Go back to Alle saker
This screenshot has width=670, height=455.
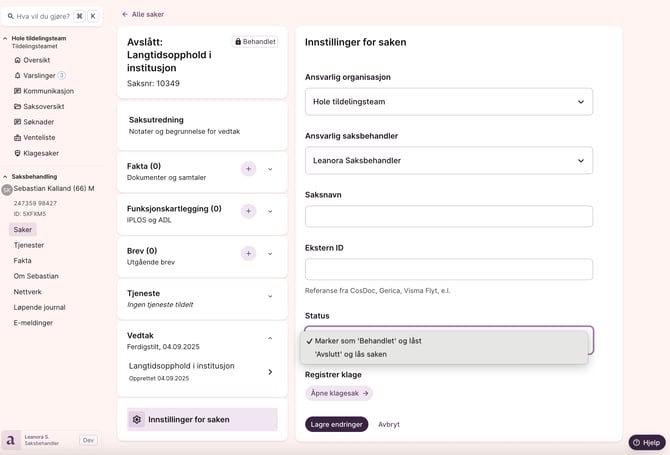(143, 14)
